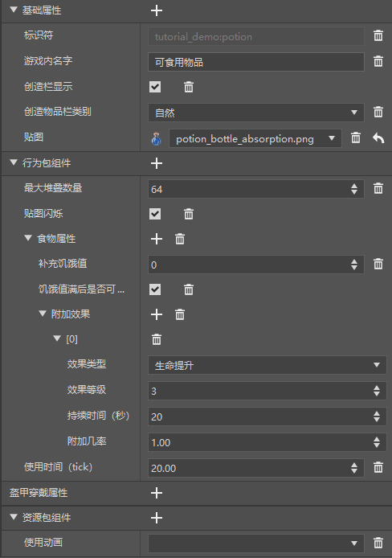Remove the 食物属性 component with trash icon
The image size is (392, 558).
180,239
